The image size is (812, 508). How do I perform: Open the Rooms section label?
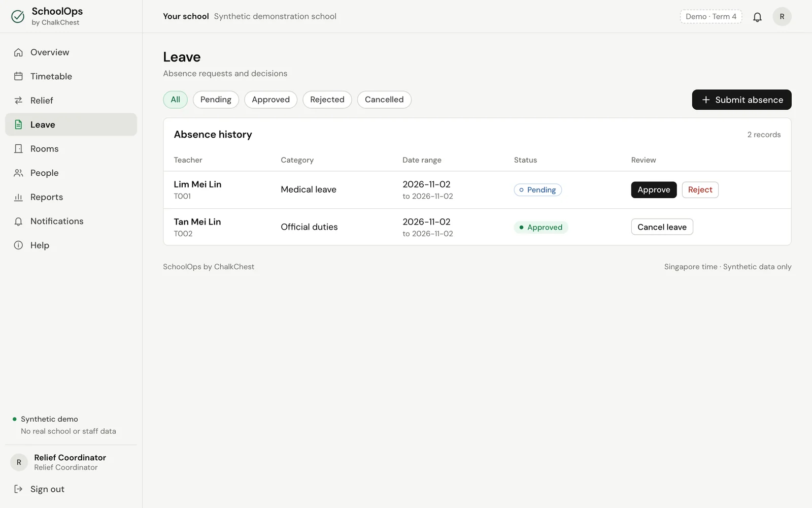(45, 149)
